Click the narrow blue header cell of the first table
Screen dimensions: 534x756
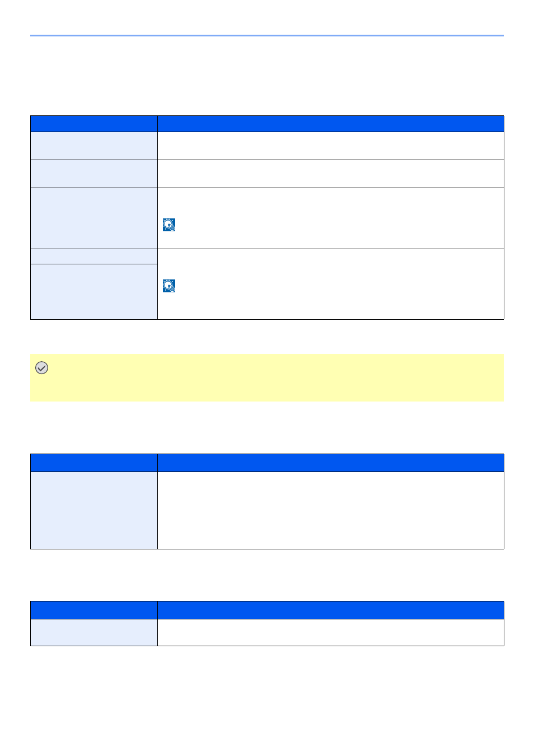(x=94, y=124)
